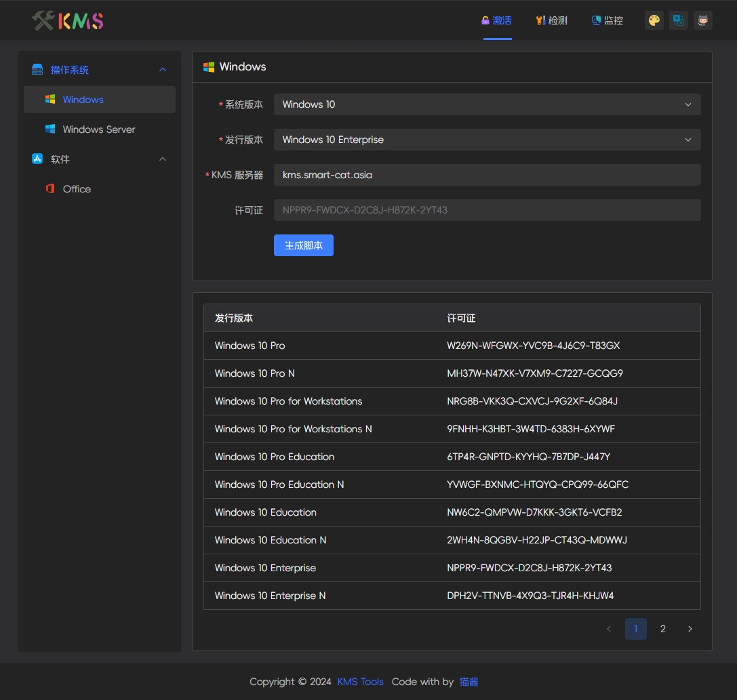The image size is (737, 700).
Task: Open the KMS Tools footer link
Action: 360,682
